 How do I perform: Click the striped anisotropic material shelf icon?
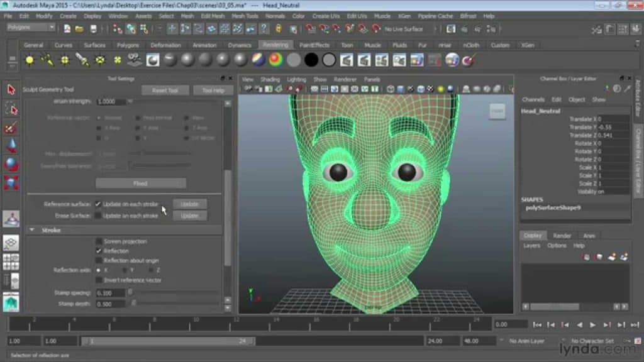(258, 60)
